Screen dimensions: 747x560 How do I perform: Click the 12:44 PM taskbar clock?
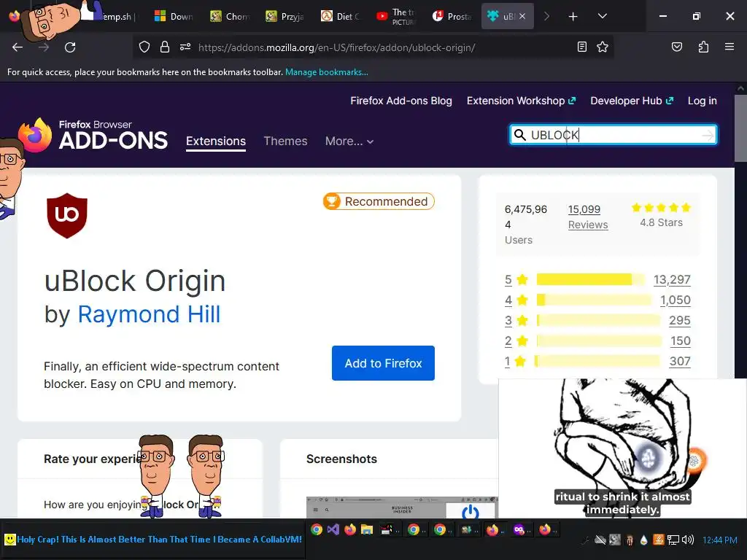(720, 540)
